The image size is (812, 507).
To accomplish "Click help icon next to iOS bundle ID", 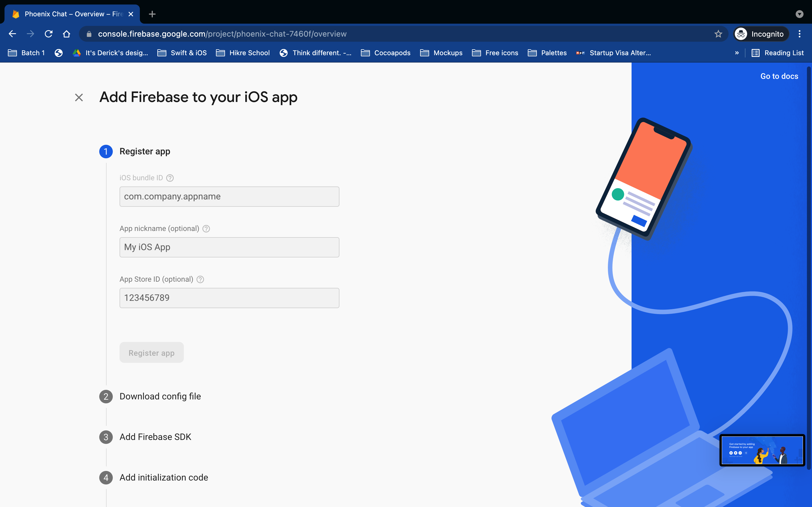I will (170, 178).
